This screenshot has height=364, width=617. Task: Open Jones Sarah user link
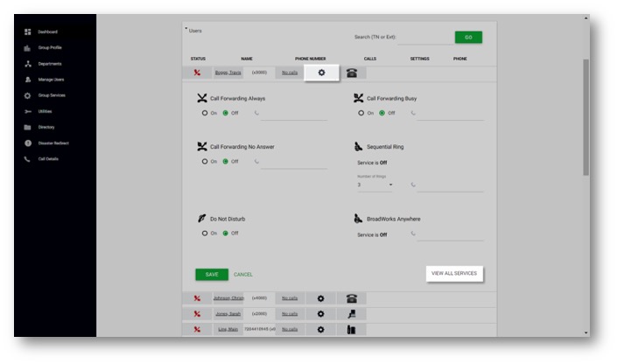click(x=228, y=314)
